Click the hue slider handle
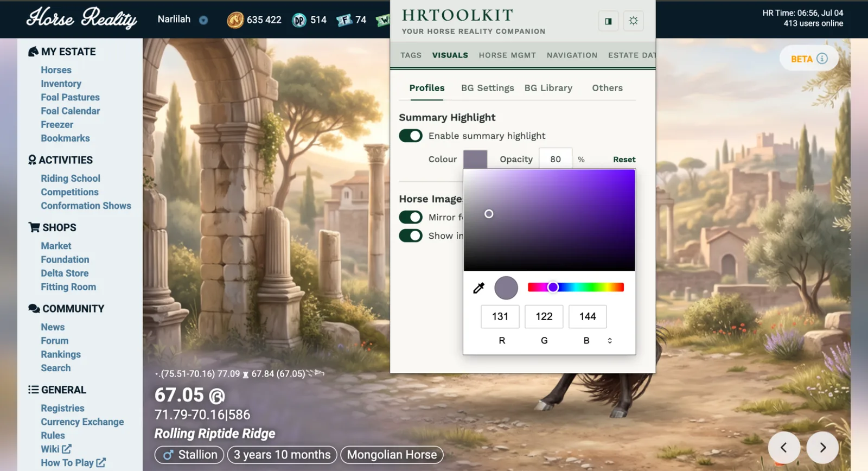 553,288
